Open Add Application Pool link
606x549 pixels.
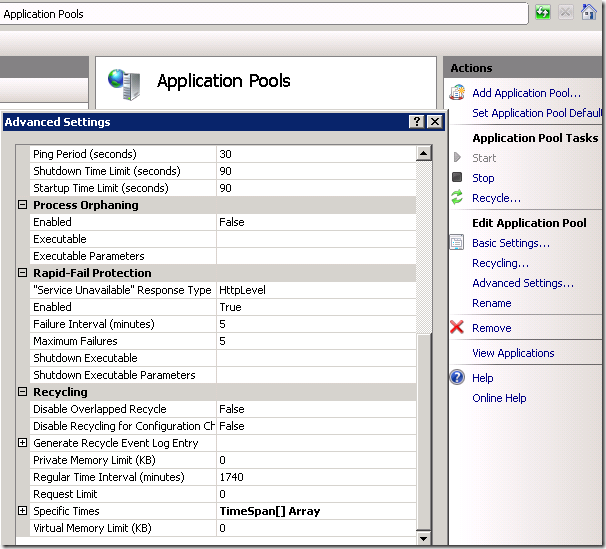click(526, 93)
